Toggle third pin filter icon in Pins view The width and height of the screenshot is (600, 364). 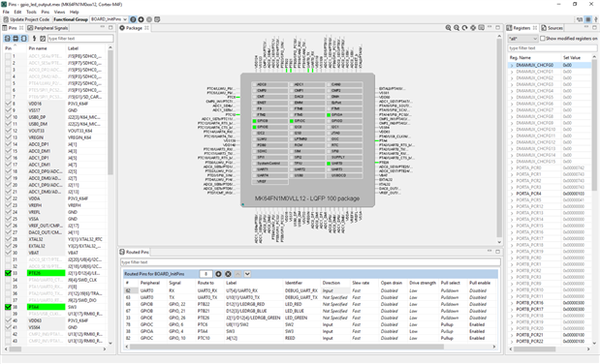coord(23,38)
